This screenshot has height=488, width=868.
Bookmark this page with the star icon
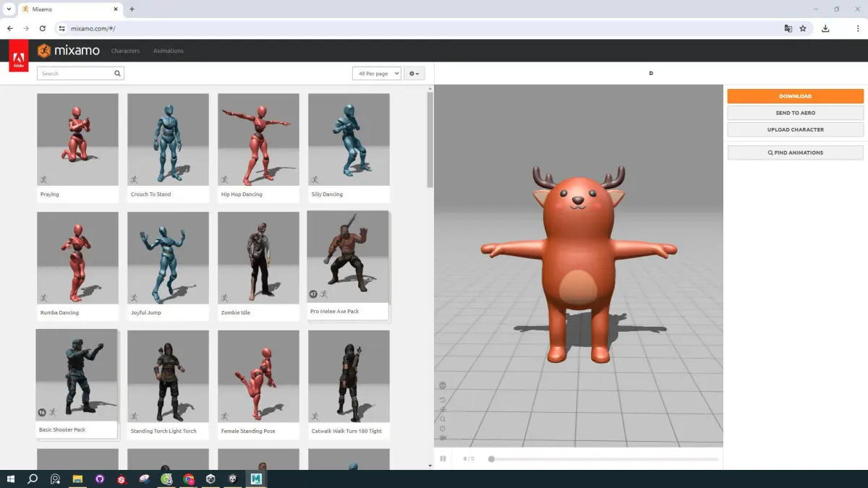(x=803, y=28)
